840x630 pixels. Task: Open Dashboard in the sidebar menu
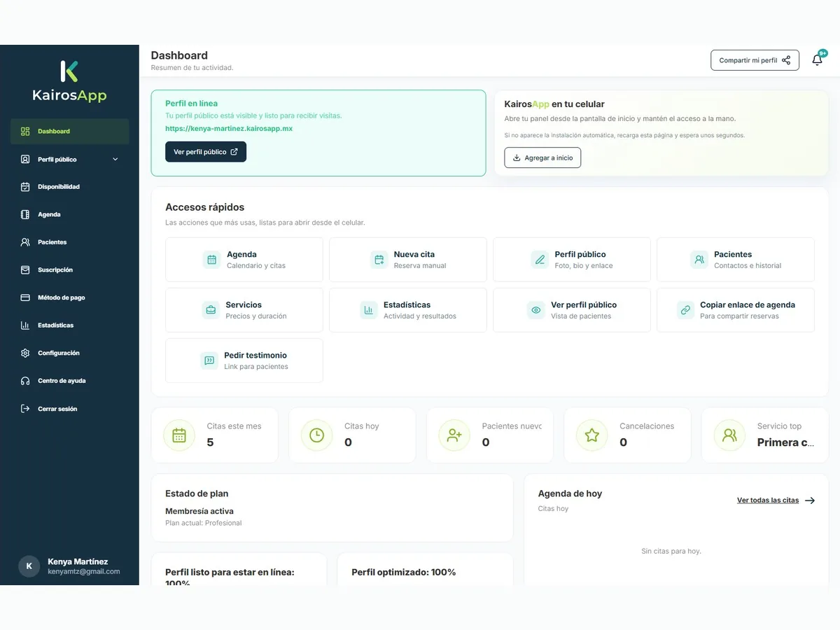(70, 132)
